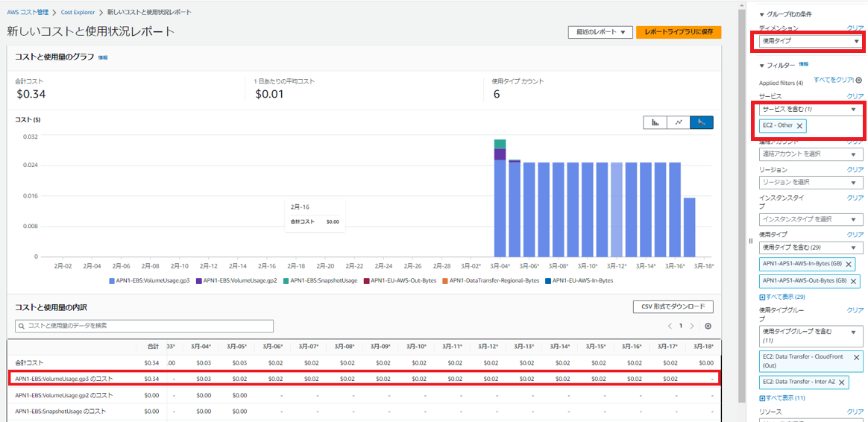This screenshot has width=868, height=422.
Task: Click search icon in data search box
Action: pos(22,326)
